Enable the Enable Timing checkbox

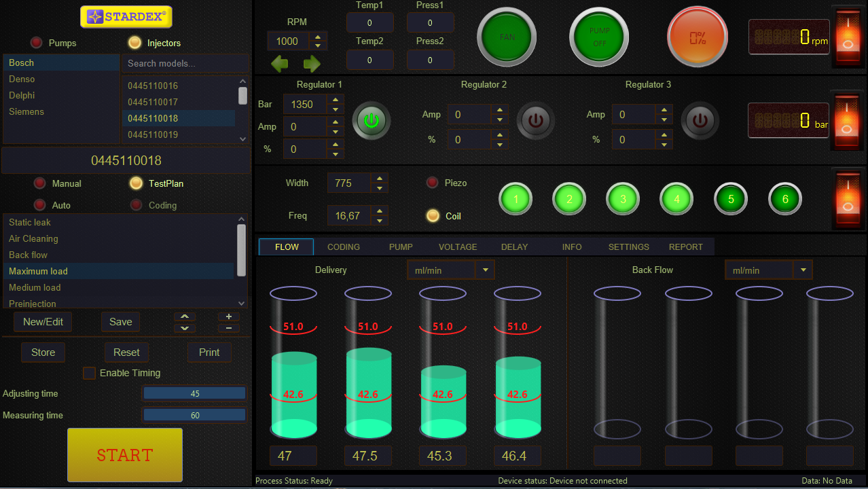89,373
